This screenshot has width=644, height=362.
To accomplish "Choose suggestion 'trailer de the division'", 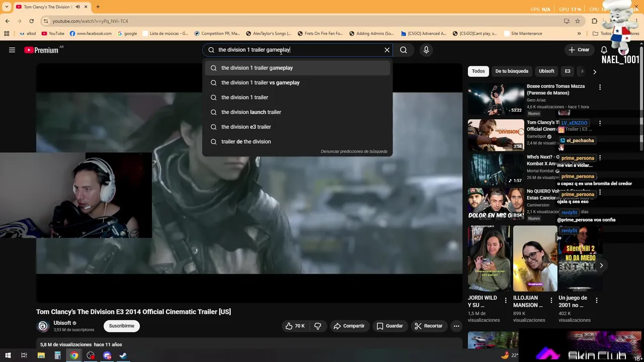I will (297, 141).
